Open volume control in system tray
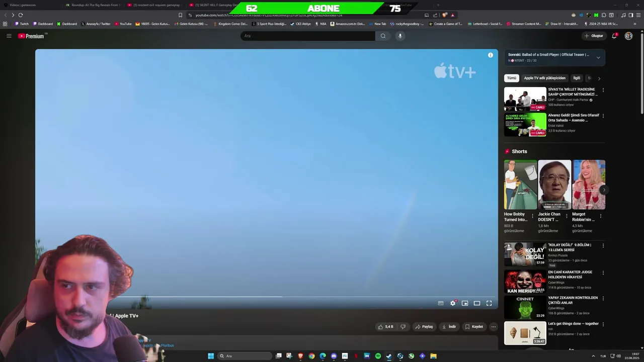Viewport: 644px width, 362px height. pyautogui.click(x=618, y=356)
